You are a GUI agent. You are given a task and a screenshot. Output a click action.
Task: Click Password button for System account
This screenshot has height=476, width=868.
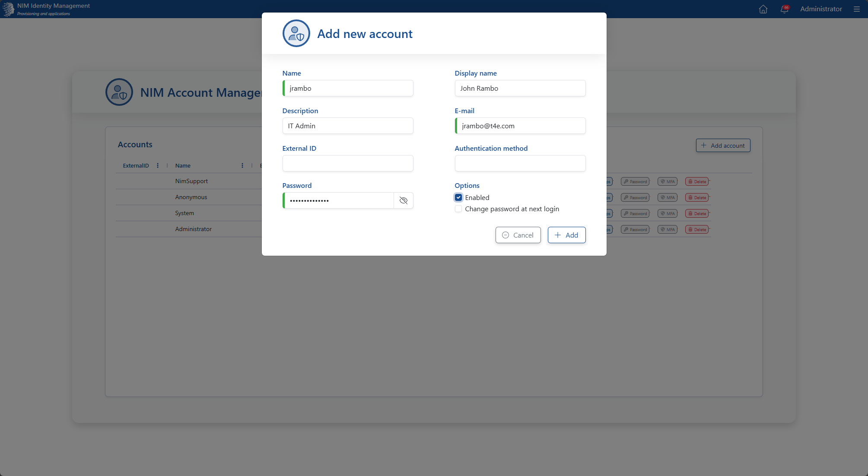pos(635,213)
